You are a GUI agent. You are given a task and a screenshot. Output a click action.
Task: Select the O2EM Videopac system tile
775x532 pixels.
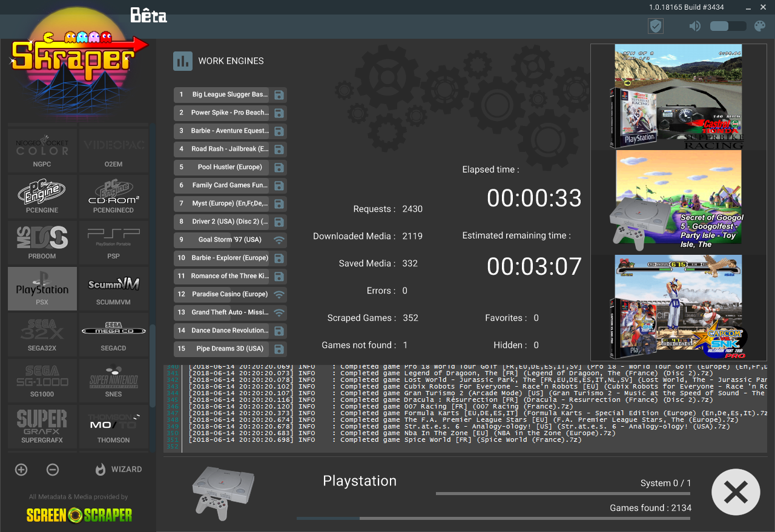(114, 150)
